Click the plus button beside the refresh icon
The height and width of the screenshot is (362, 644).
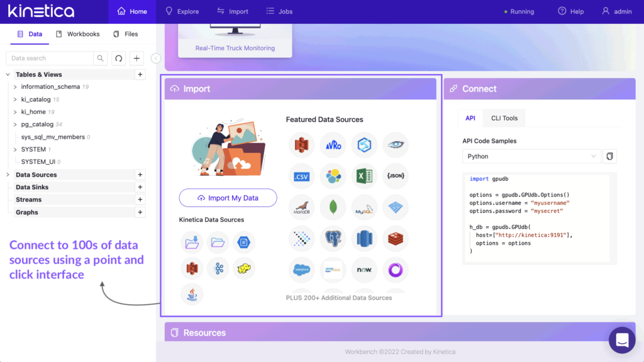click(136, 58)
